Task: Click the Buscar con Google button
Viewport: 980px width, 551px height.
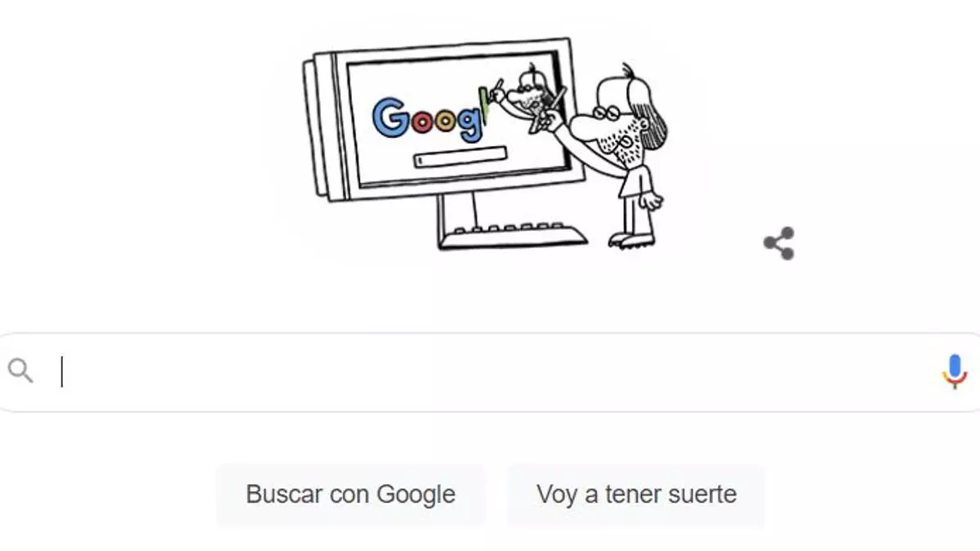Action: click(350, 495)
